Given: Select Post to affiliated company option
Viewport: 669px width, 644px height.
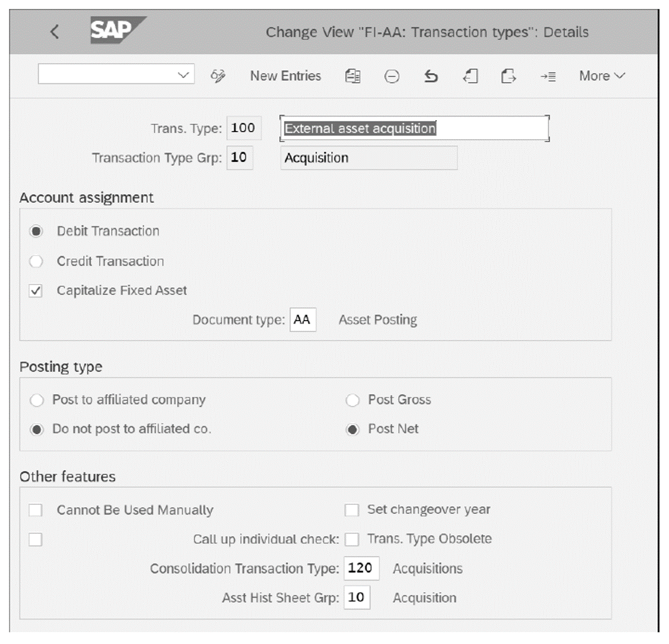Looking at the screenshot, I should point(36,400).
